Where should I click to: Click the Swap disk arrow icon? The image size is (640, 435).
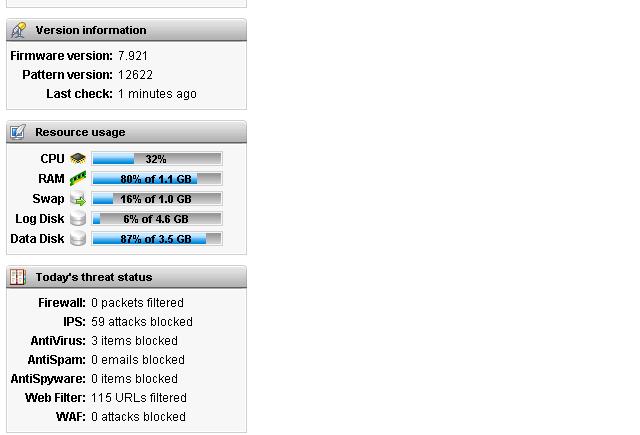78,198
